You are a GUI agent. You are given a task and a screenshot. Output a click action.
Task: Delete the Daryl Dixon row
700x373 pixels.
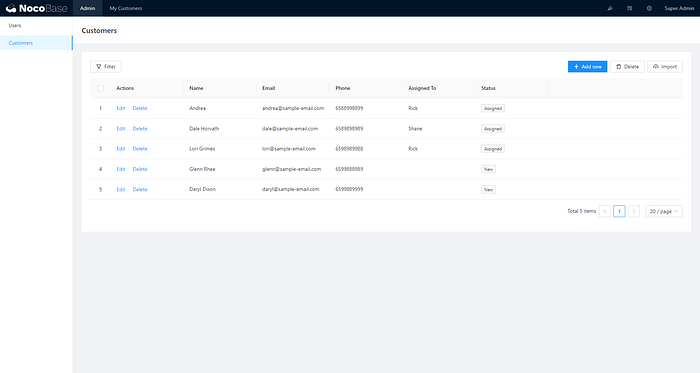pos(140,190)
